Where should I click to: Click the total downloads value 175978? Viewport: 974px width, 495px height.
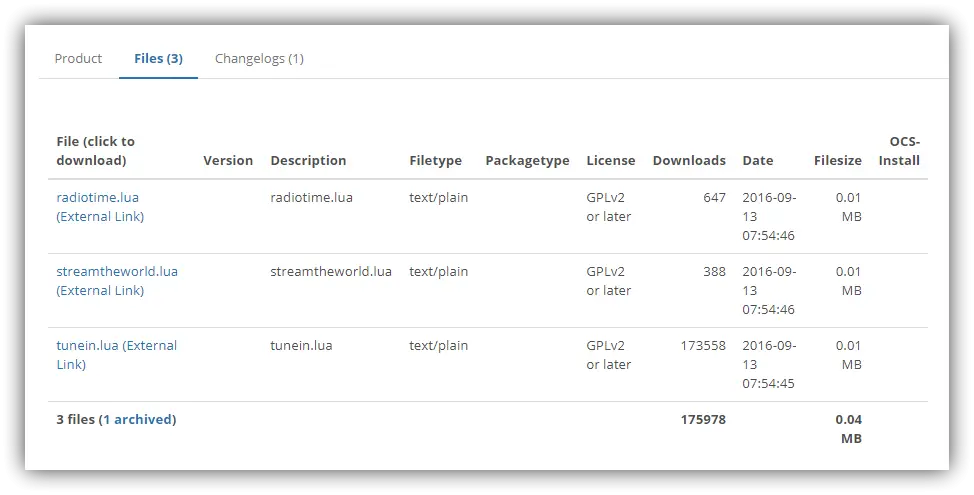[x=703, y=419]
